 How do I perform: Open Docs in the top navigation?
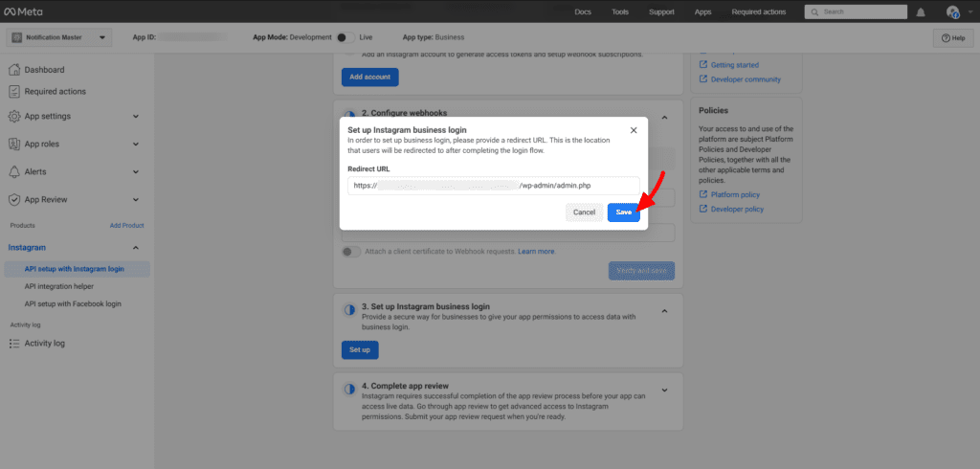tap(583, 11)
